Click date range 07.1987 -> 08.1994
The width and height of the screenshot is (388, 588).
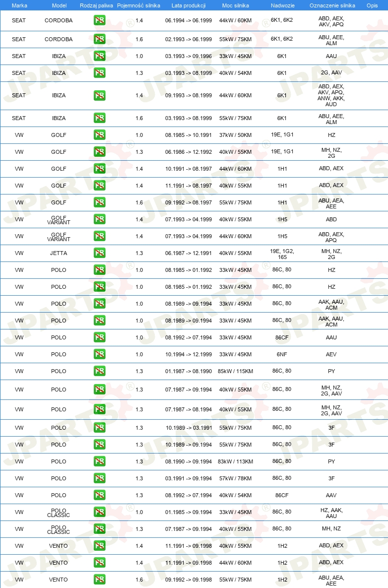(189, 409)
